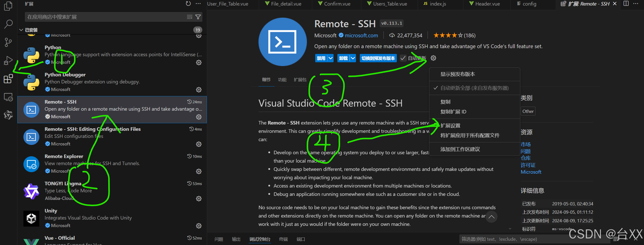Apply extension to all profiles
Image resolution: width=644 pixels, height=245 pixels.
pyautogui.click(x=474, y=135)
